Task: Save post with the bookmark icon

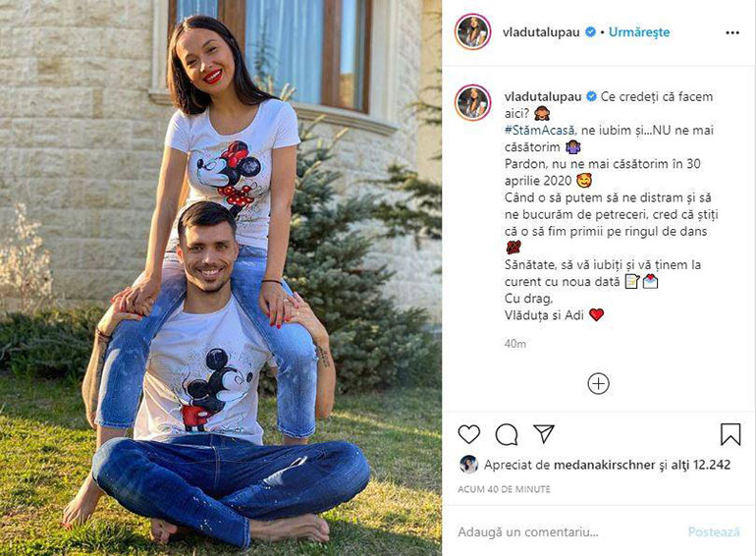Action: [x=730, y=434]
